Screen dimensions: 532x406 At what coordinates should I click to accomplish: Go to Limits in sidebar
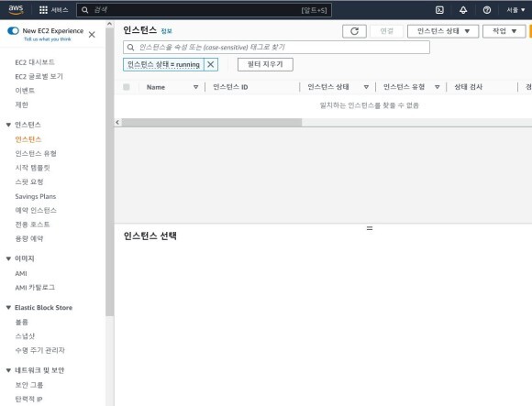click(x=21, y=104)
